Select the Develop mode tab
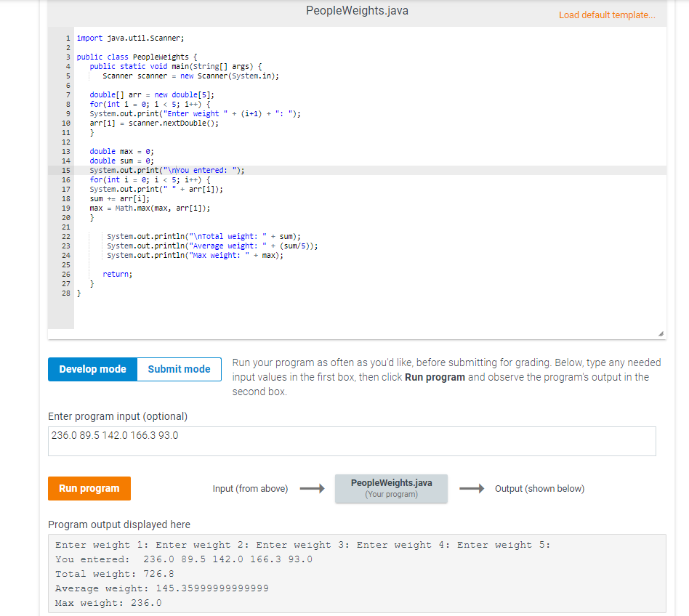Viewport: 689px width, 616px height. coord(92,369)
